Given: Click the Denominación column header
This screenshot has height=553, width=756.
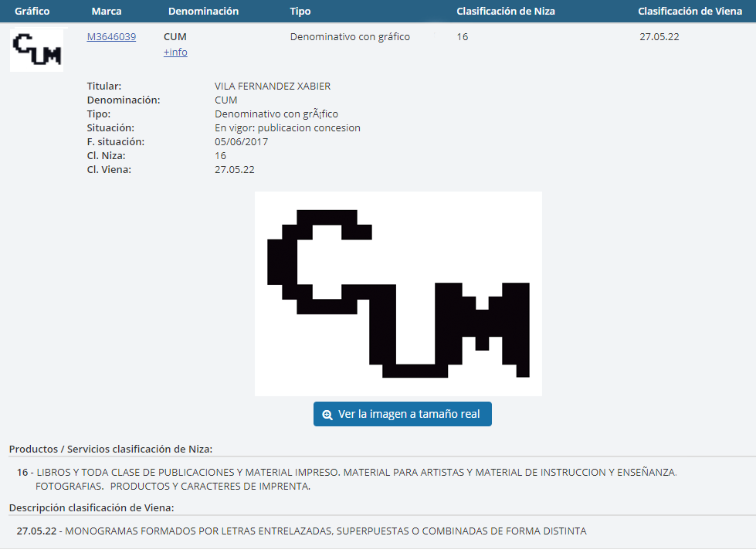Looking at the screenshot, I should (203, 11).
